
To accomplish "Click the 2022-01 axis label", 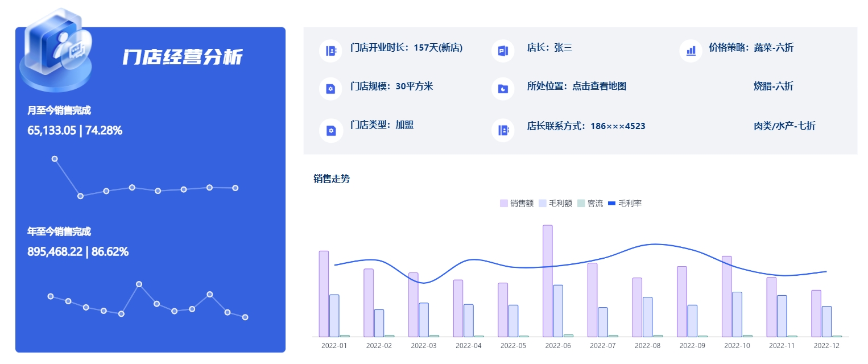I will pos(334,345).
